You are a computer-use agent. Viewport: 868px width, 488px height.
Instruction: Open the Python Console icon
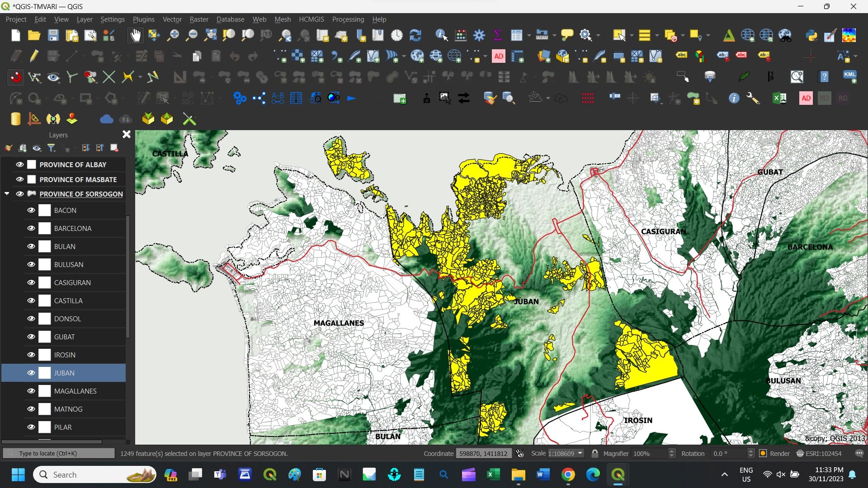[811, 35]
